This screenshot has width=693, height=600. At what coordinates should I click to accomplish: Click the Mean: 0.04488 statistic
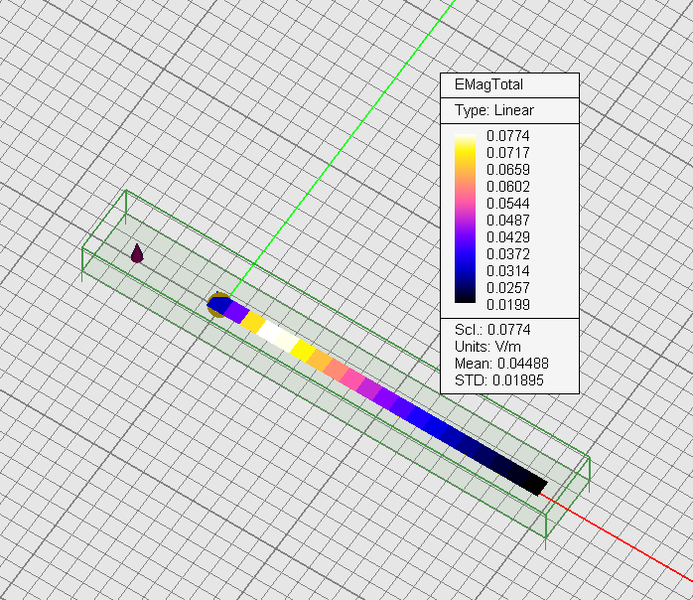[501, 363]
